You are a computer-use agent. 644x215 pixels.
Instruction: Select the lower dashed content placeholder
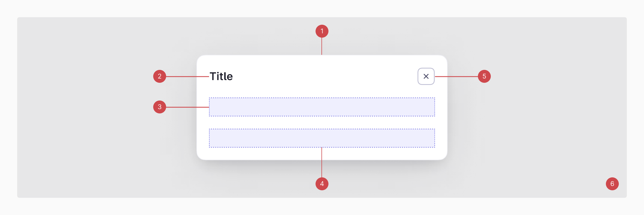322,138
